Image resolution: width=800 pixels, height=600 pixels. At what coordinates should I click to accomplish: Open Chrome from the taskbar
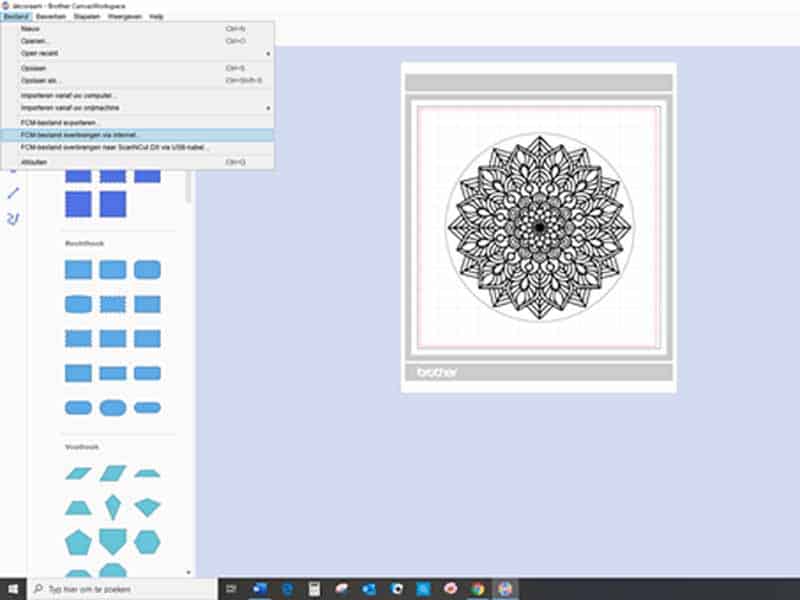(x=478, y=589)
